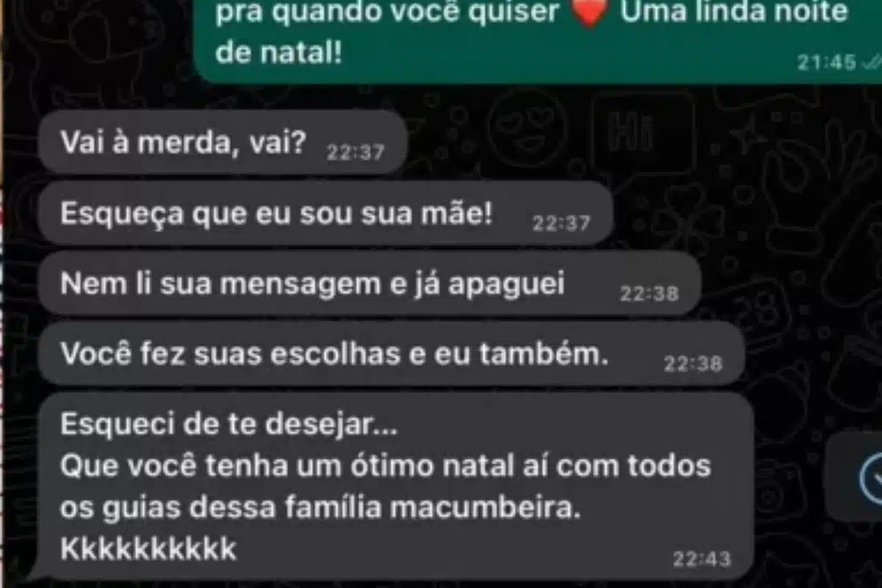
Task: Select the 'Vai à merda, vai?' message
Action: (x=222, y=143)
